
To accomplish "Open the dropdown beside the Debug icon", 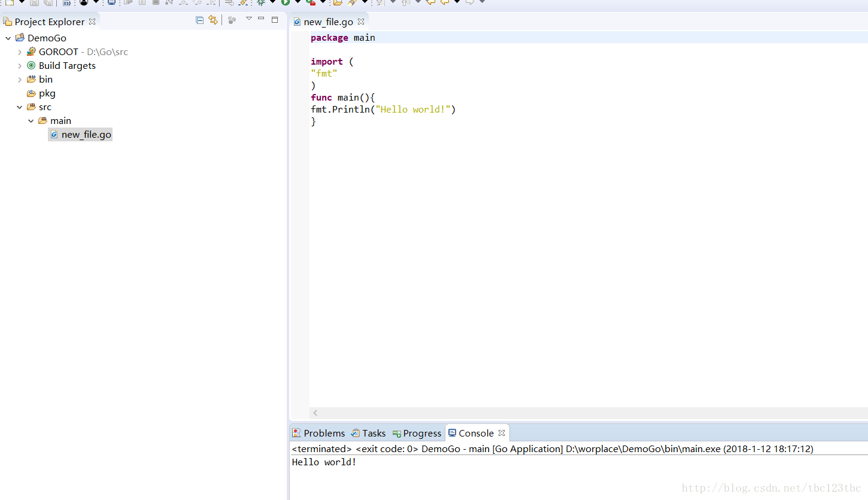I will coord(272,2).
